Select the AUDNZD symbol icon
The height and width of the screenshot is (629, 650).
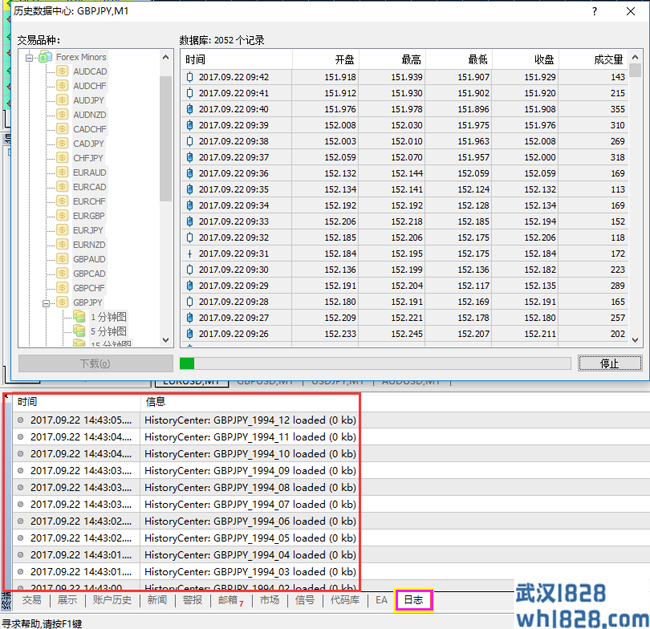[x=62, y=114]
